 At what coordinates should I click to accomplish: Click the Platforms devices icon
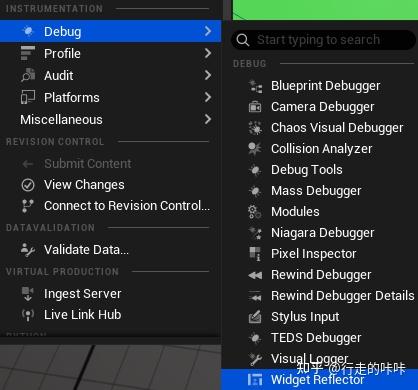28,97
